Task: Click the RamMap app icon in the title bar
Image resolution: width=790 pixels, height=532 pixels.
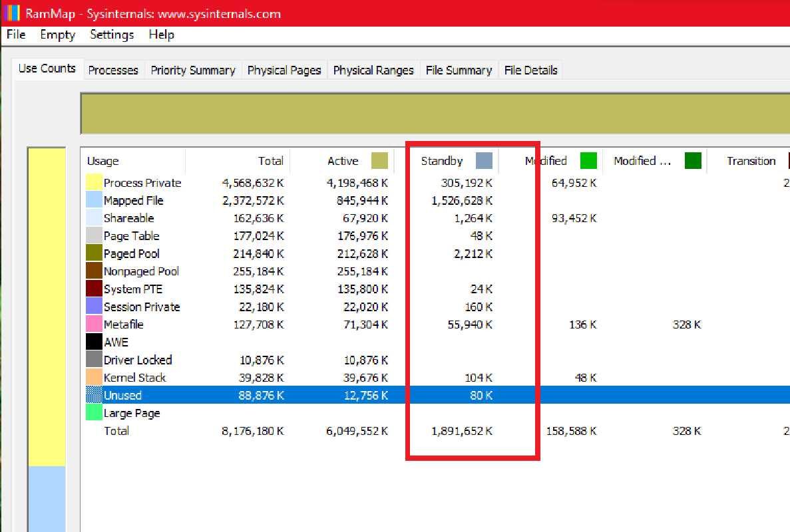Action: coord(11,13)
